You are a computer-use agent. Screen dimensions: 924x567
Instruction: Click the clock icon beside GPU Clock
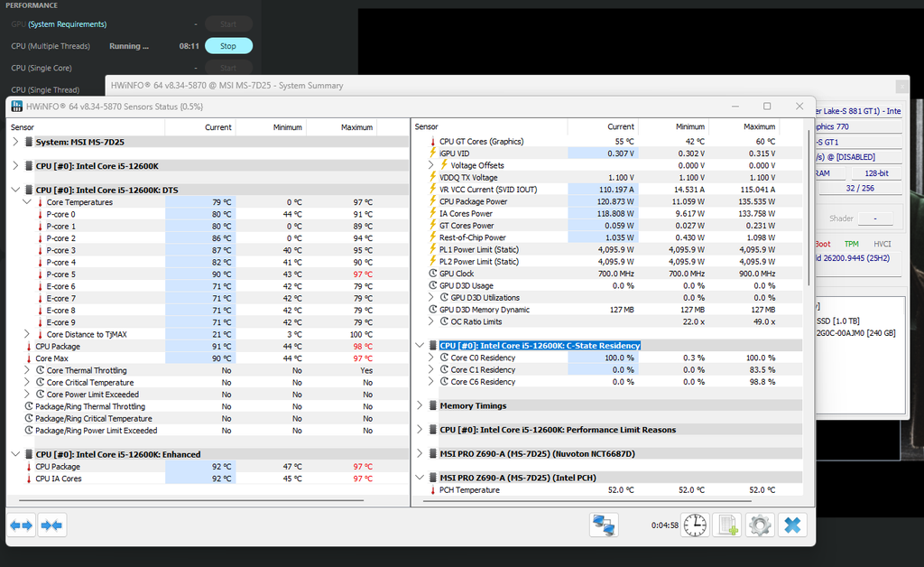click(x=433, y=274)
